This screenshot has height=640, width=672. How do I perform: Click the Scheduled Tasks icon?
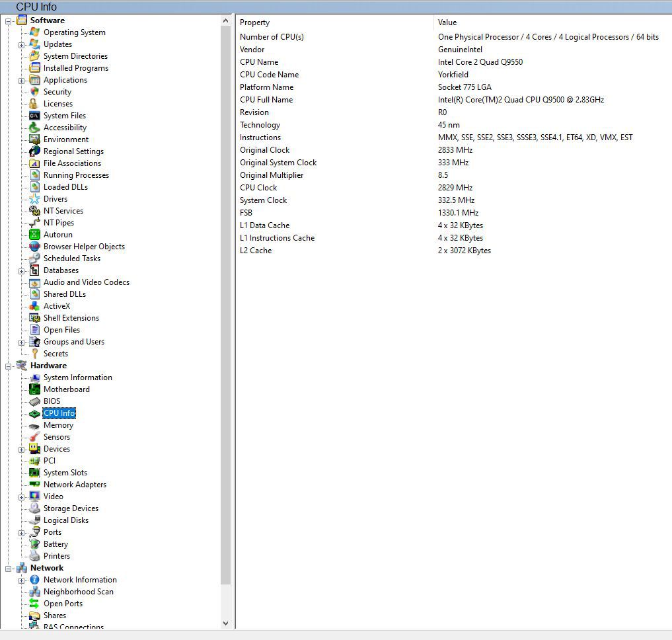tap(35, 259)
